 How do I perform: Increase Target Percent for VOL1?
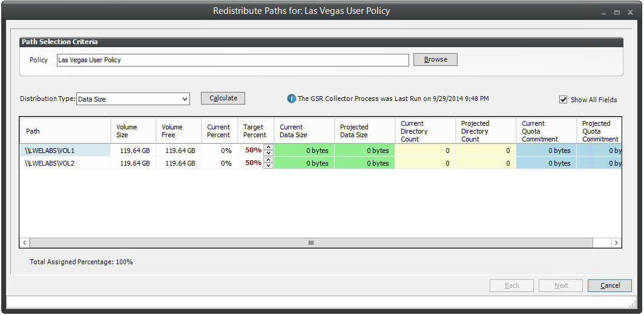click(269, 148)
